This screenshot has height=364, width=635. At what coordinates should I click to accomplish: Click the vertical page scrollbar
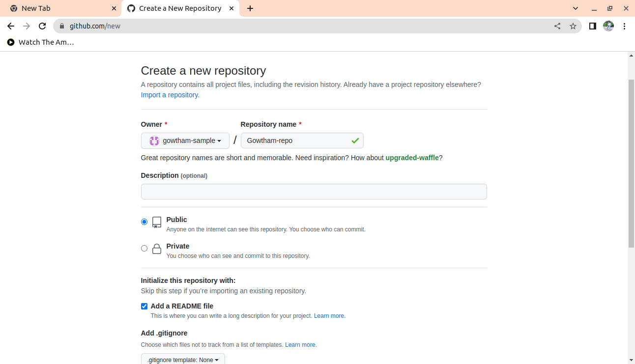pyautogui.click(x=631, y=162)
